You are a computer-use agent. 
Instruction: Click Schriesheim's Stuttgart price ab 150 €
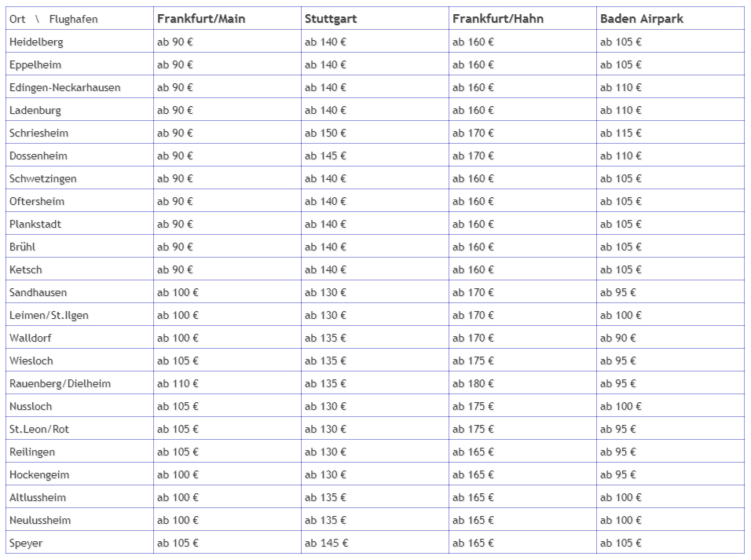click(x=325, y=134)
